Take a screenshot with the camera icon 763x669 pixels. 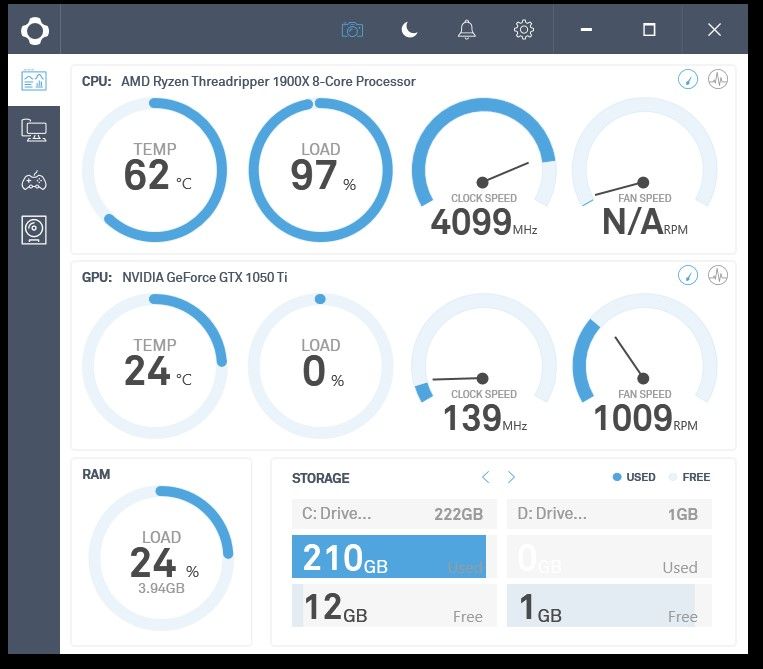[x=352, y=30]
